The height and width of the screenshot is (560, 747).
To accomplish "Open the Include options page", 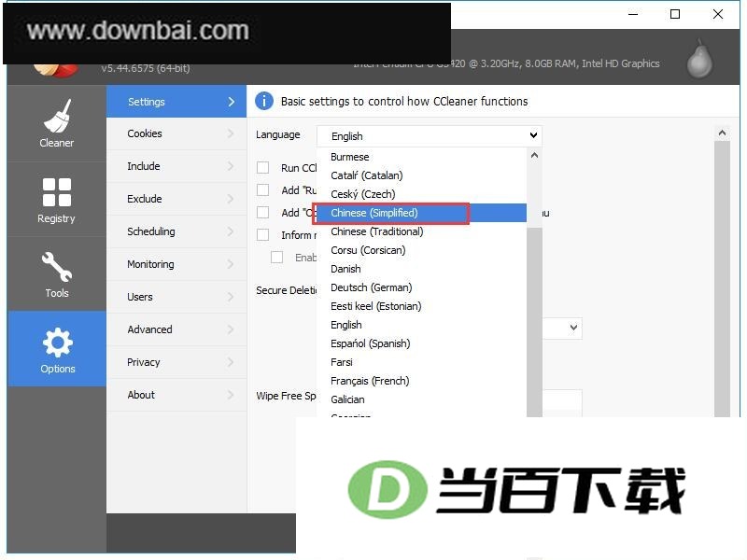I will tap(176, 166).
